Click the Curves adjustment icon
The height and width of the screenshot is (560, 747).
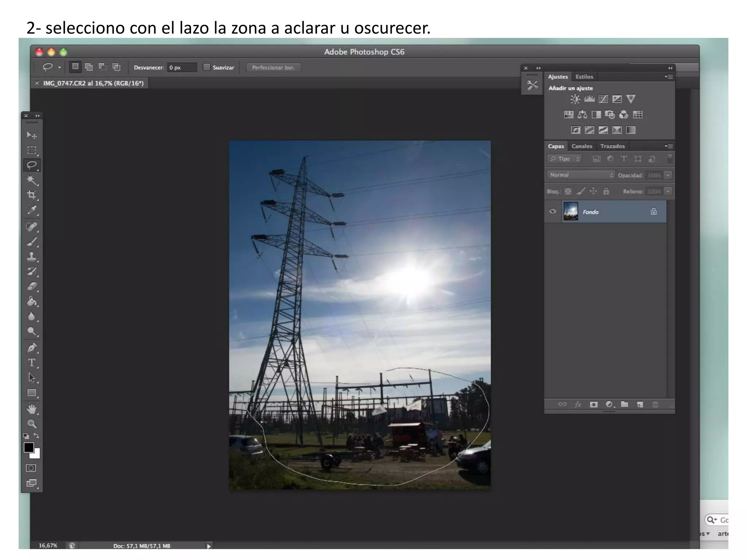pos(603,99)
